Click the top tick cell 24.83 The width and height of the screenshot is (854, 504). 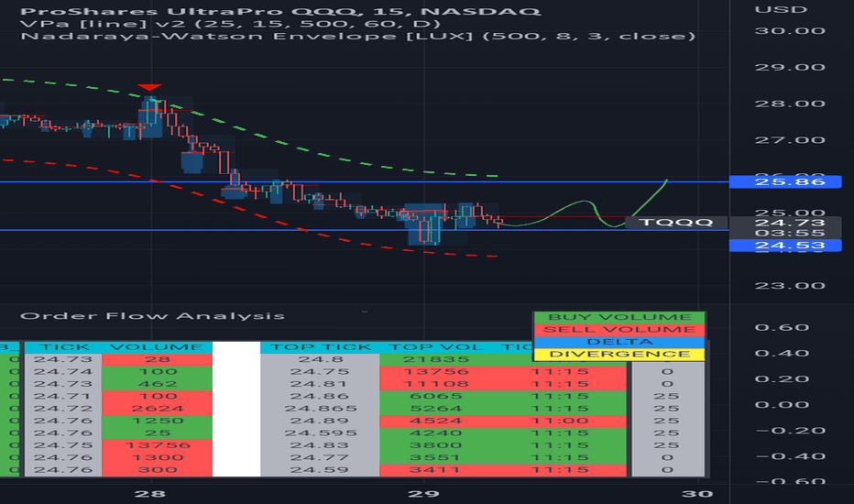point(321,445)
